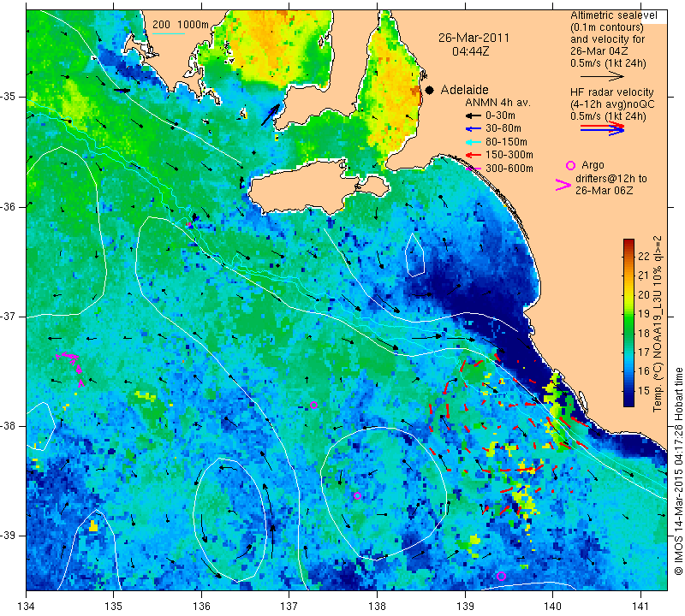The image size is (685, 616).
Task: Click '0.5m/s (1kt 24h)' under the altimetric legend
Action: pyautogui.click(x=608, y=63)
